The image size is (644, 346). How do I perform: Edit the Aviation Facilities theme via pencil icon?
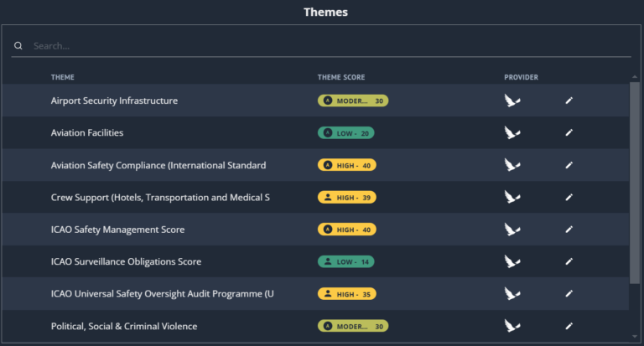coord(569,132)
